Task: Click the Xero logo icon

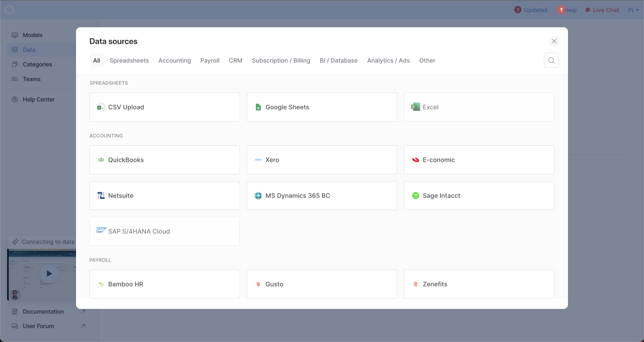Action: [258, 160]
